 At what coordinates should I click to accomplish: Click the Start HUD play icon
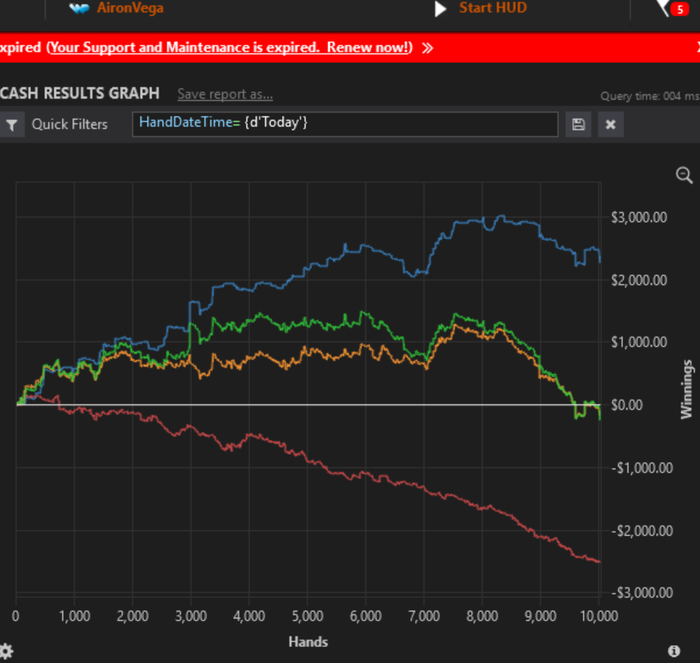pyautogui.click(x=440, y=8)
